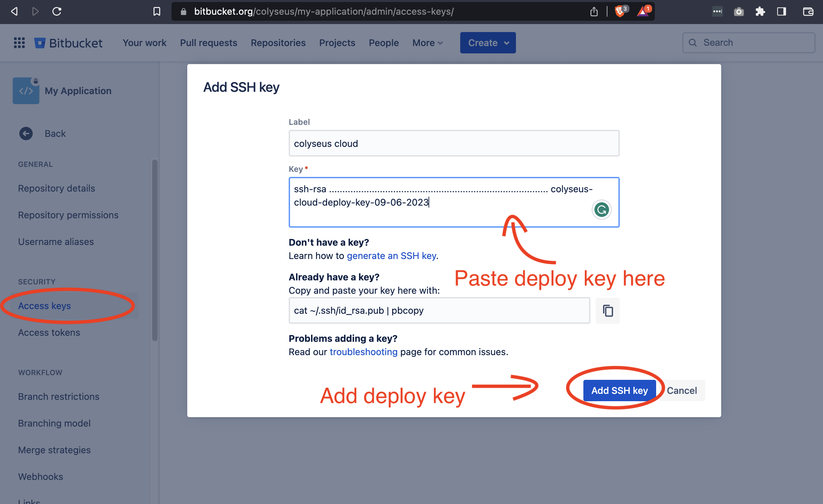Cancel the Add SSH key dialog
Screen dimensions: 823x504
pyautogui.click(x=681, y=391)
